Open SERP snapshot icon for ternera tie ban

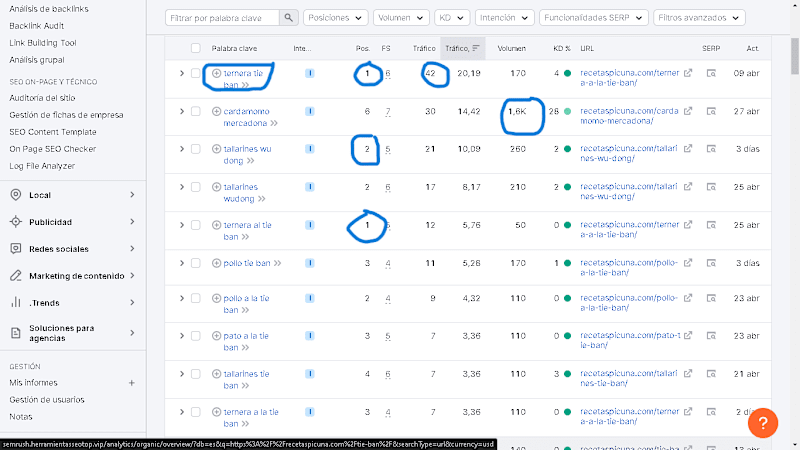(711, 73)
